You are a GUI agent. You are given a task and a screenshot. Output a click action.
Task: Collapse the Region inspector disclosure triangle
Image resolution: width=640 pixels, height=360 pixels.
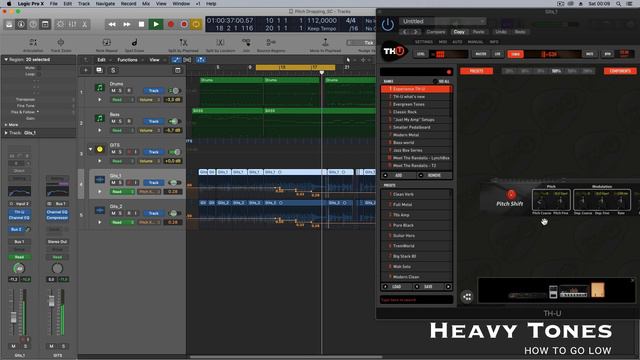tap(6, 60)
